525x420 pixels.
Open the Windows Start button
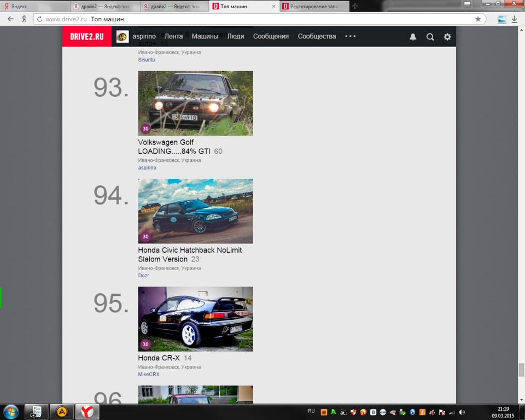11,412
